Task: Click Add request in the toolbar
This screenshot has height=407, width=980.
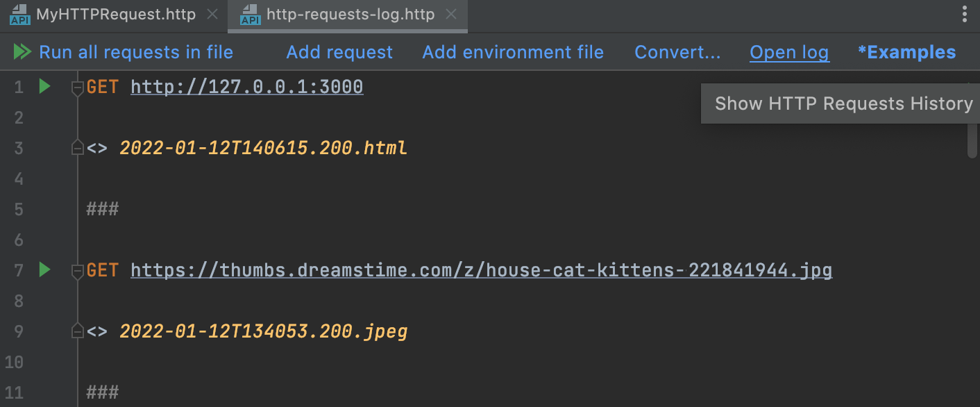Action: pos(339,52)
